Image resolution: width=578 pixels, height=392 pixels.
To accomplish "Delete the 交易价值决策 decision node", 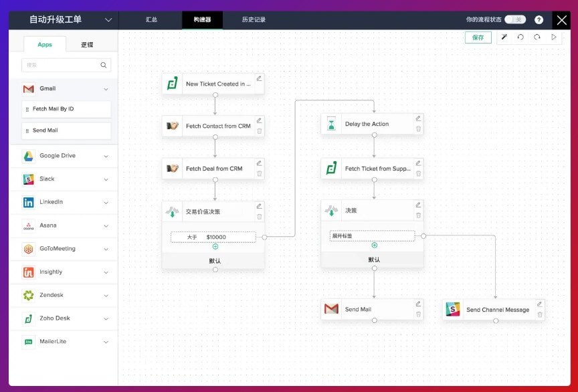I will pyautogui.click(x=259, y=217).
